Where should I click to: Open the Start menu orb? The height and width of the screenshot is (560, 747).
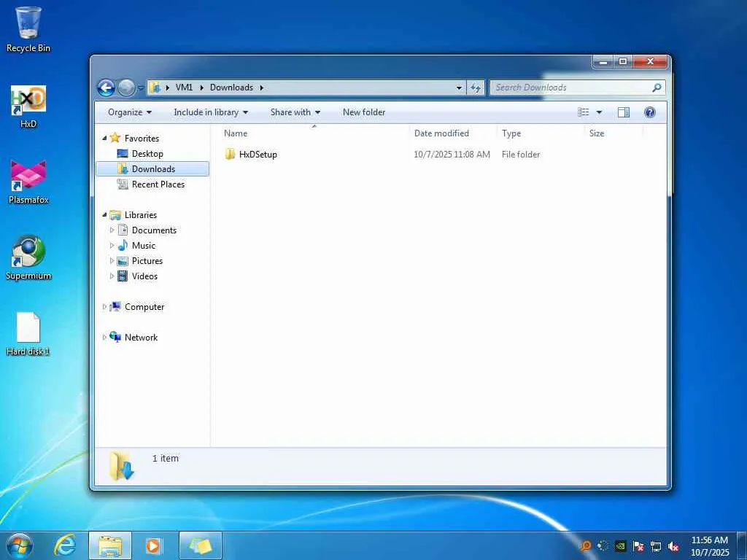[x=20, y=545]
